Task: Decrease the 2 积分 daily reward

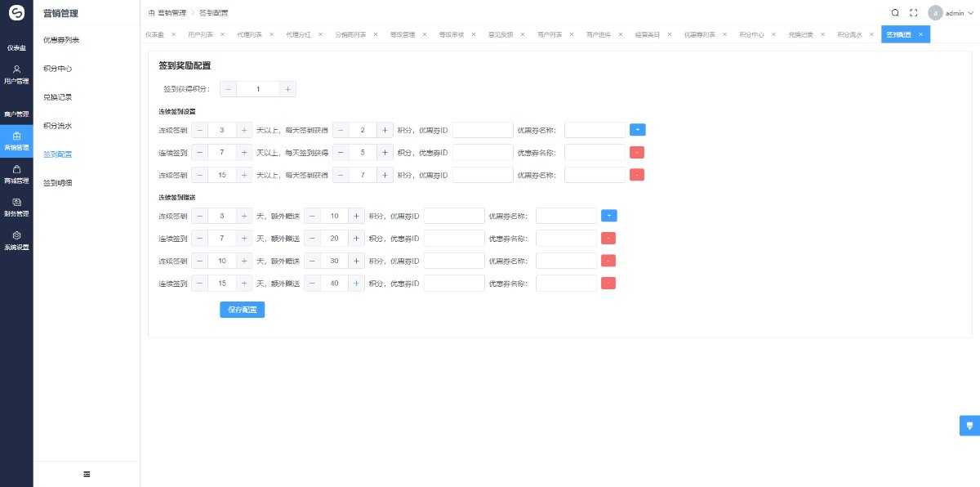Action: [341, 129]
